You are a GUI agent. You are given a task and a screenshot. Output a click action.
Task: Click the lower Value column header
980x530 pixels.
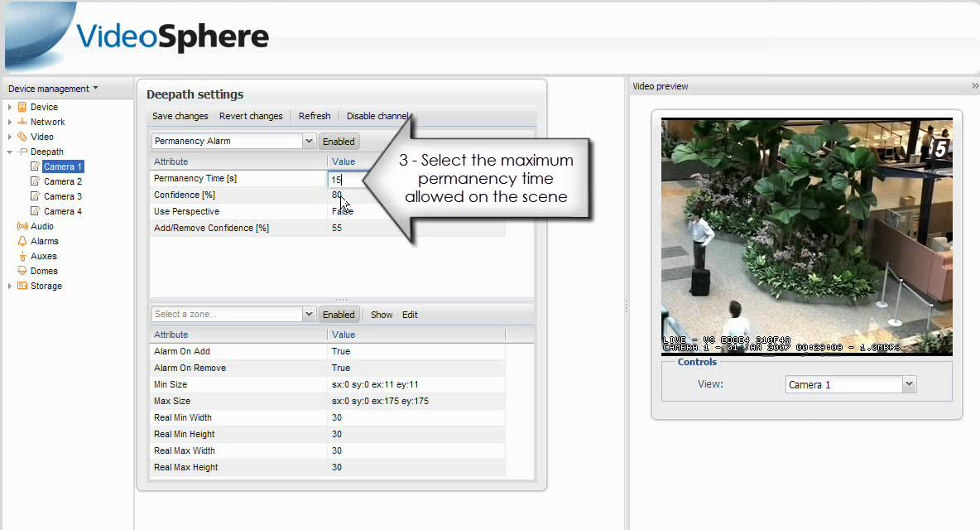[x=416, y=335]
